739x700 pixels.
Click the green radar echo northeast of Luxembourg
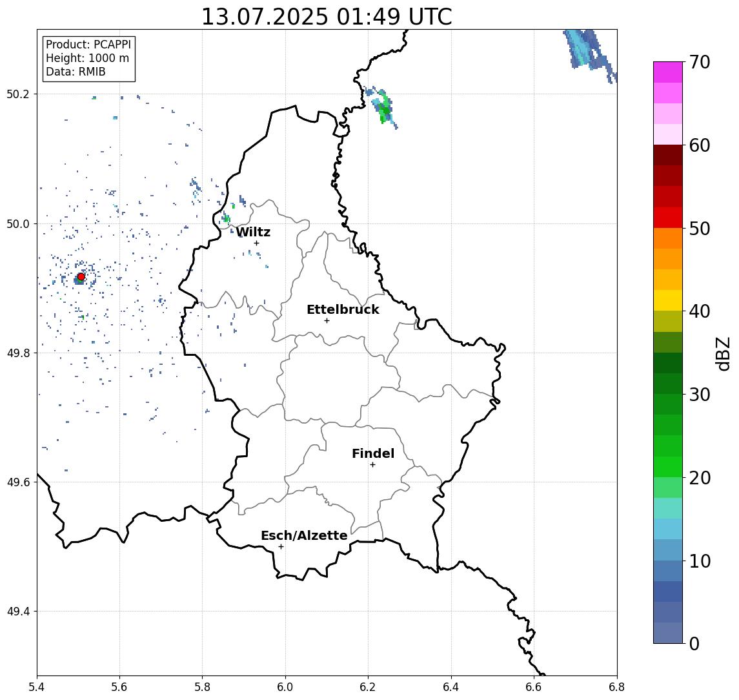click(x=384, y=108)
